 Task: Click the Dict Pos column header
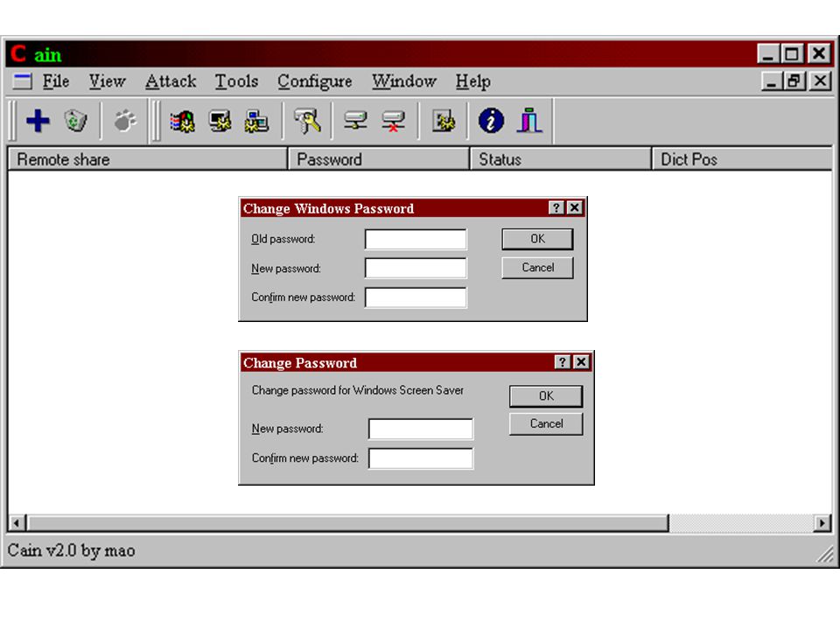tap(742, 159)
